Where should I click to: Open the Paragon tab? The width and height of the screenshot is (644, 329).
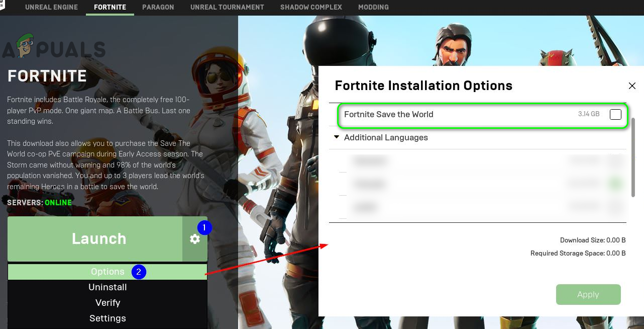click(x=158, y=7)
